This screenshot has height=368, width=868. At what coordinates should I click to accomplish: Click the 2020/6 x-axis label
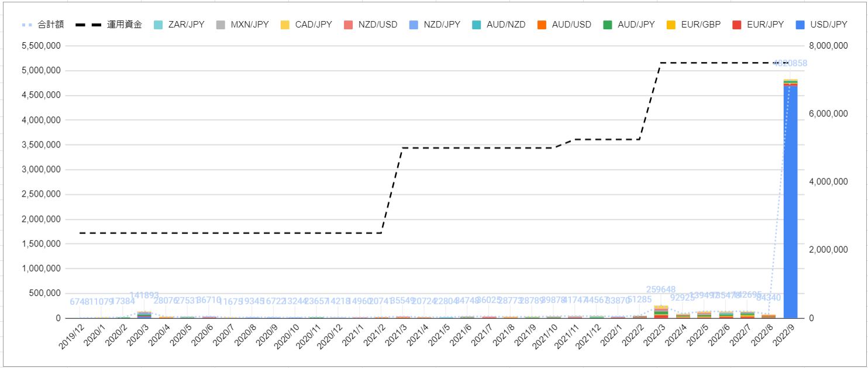tap(202, 336)
